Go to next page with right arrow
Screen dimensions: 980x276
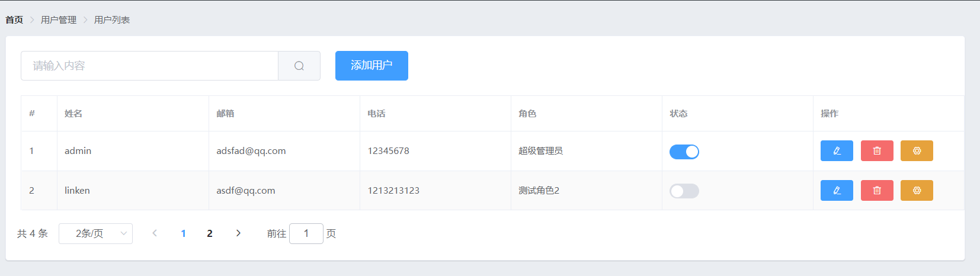pyautogui.click(x=238, y=233)
